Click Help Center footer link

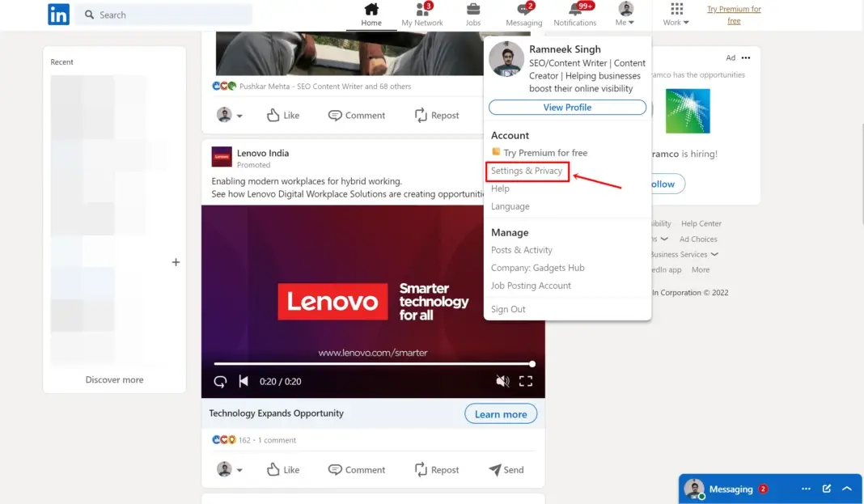point(701,223)
